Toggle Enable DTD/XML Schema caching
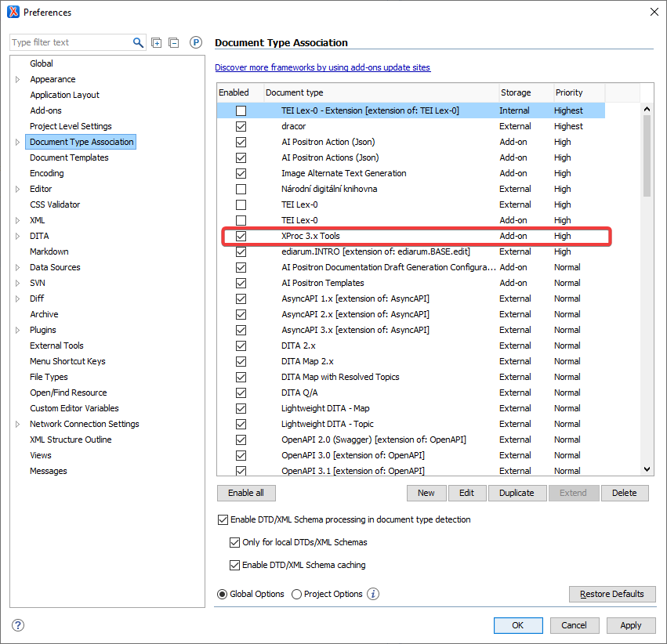Image resolution: width=667 pixels, height=644 pixels. (234, 566)
